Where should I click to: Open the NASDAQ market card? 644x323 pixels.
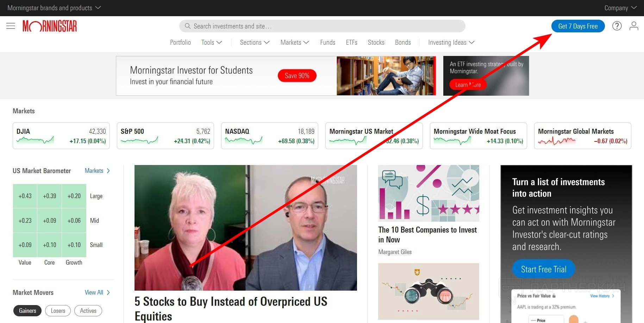click(x=270, y=136)
